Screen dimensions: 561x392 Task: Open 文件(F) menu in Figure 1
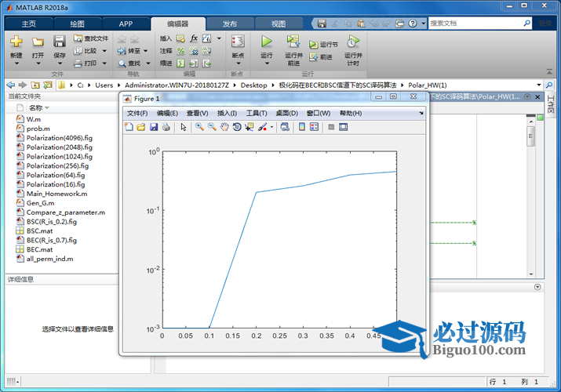pyautogui.click(x=137, y=113)
